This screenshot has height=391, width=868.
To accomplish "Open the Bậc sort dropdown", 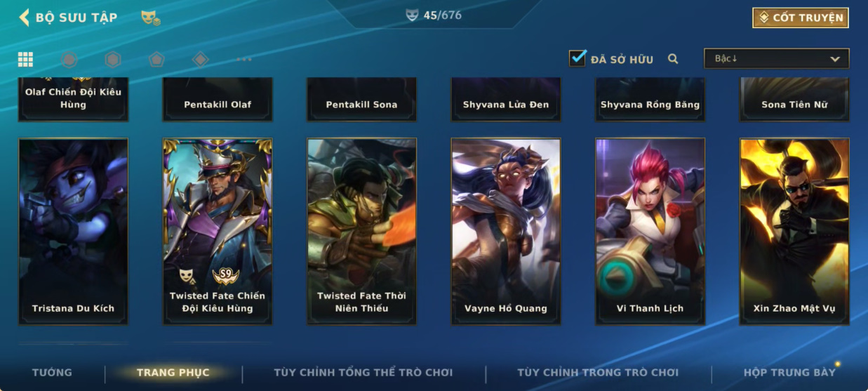I will 777,58.
